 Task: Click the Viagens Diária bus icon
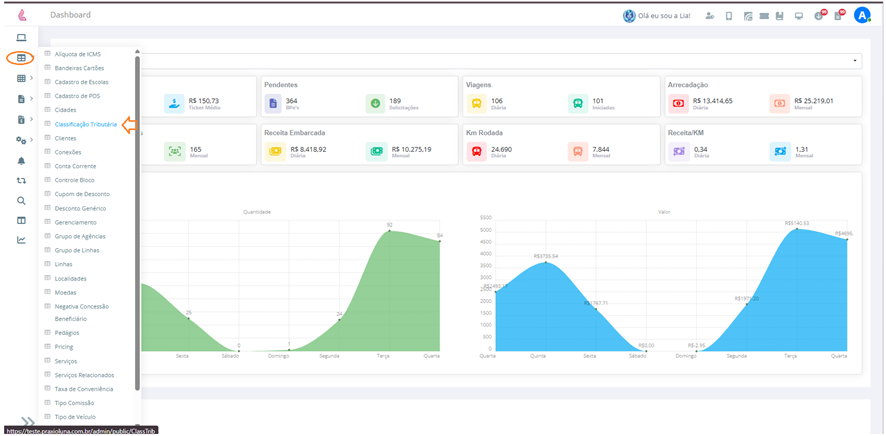(476, 104)
